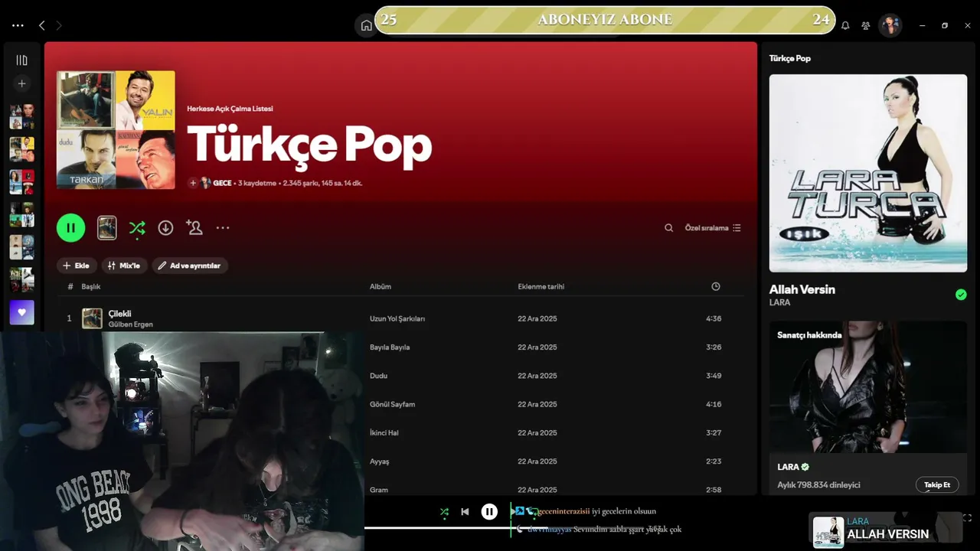Image resolution: width=980 pixels, height=551 pixels.
Task: Go back with the left arrow
Action: click(41, 25)
